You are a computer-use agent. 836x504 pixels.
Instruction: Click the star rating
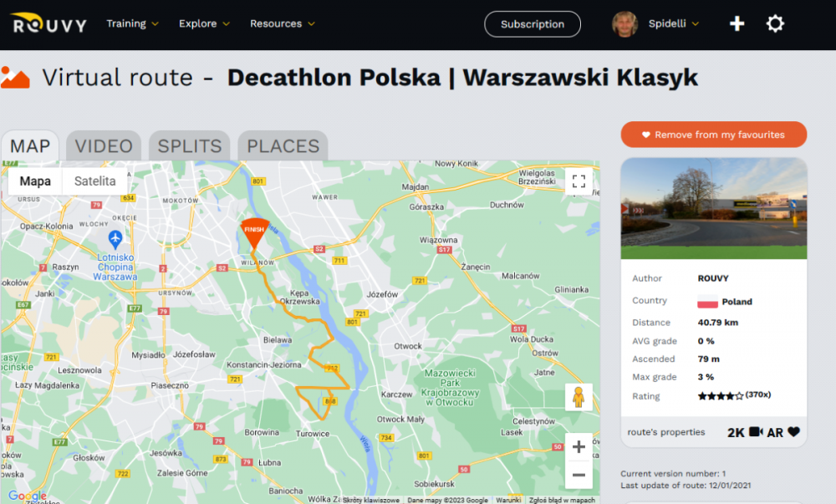pos(721,396)
